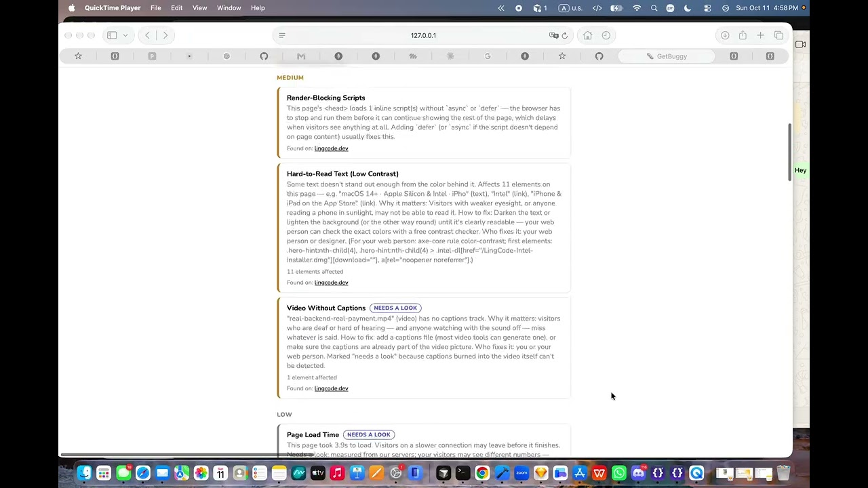The width and height of the screenshot is (868, 488).
Task: Open Control Center from the menu bar
Action: 707,8
